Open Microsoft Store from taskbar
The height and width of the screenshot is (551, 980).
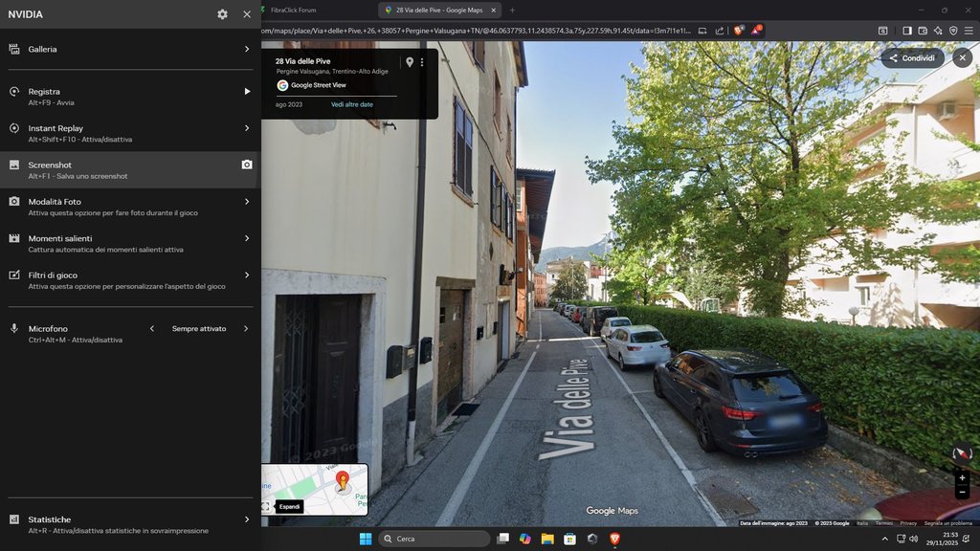click(570, 539)
